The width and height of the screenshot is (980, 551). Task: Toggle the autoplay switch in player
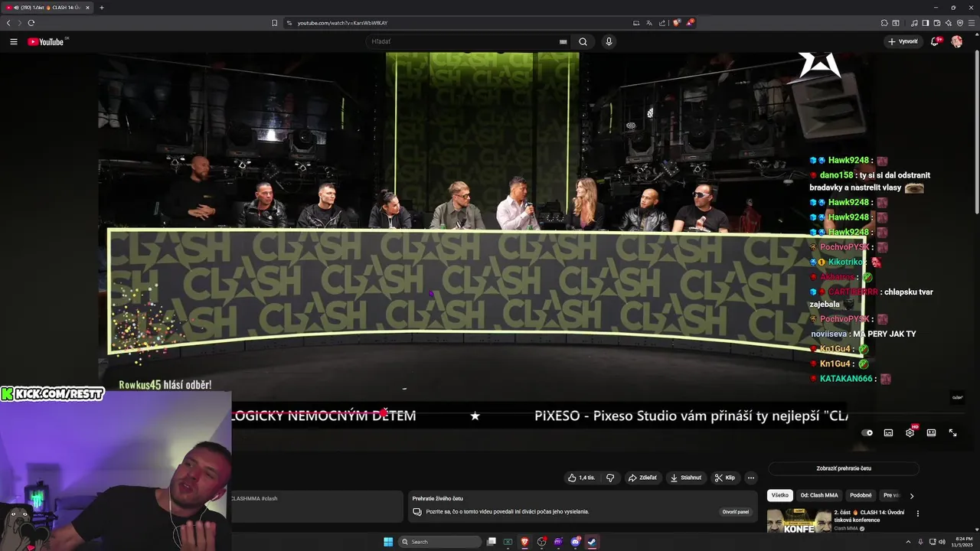click(x=867, y=432)
